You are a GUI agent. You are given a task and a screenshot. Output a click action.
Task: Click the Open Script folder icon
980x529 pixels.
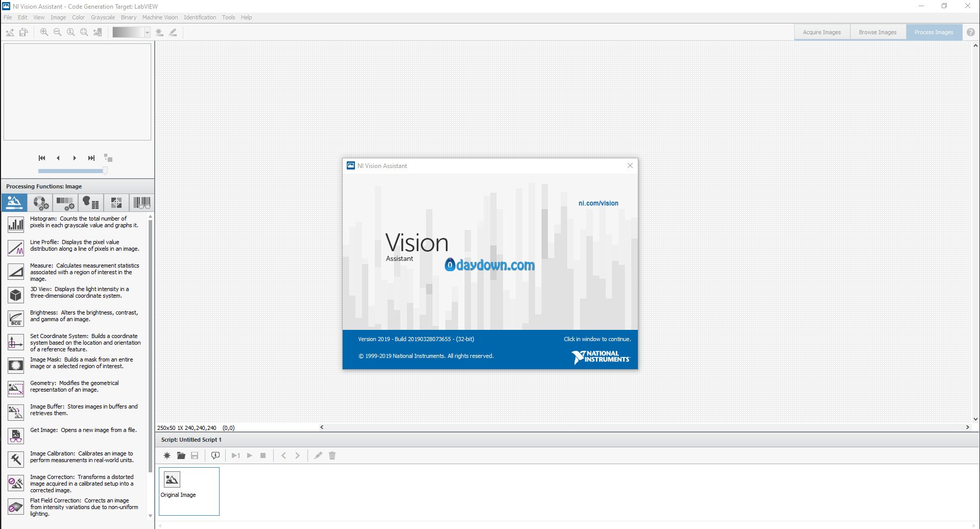[181, 455]
